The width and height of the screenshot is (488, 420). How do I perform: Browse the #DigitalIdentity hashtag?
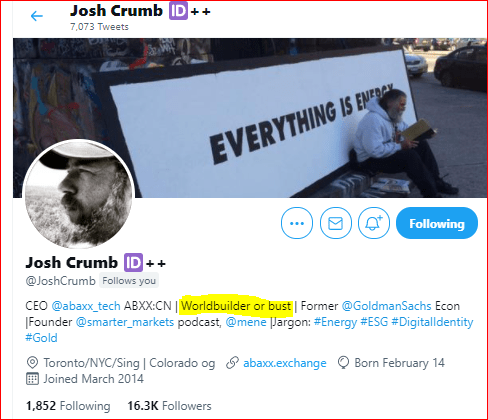(432, 322)
